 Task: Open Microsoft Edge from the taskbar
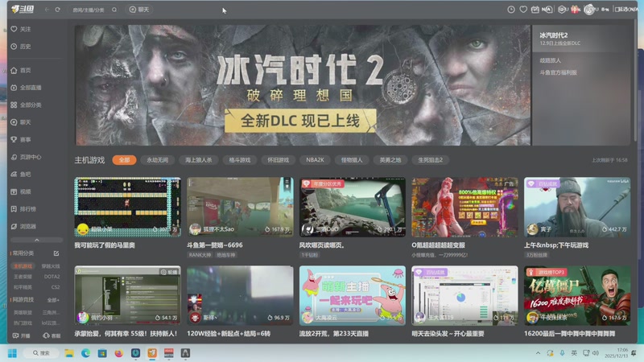(86, 353)
